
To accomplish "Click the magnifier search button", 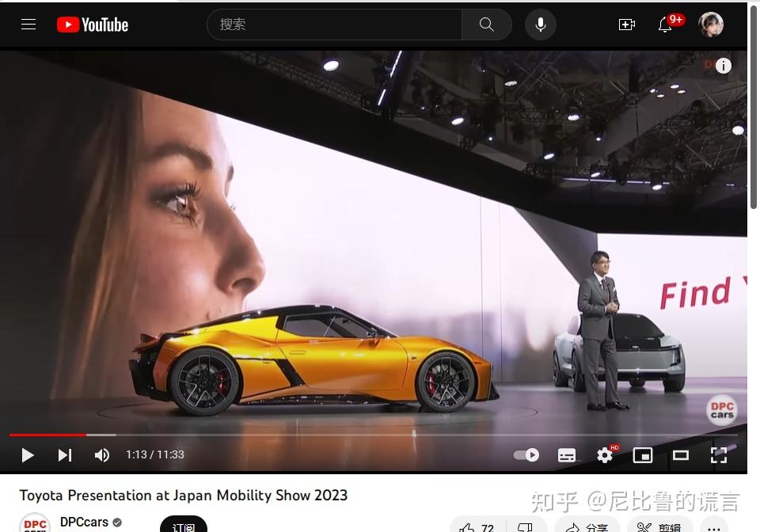I will 486,25.
